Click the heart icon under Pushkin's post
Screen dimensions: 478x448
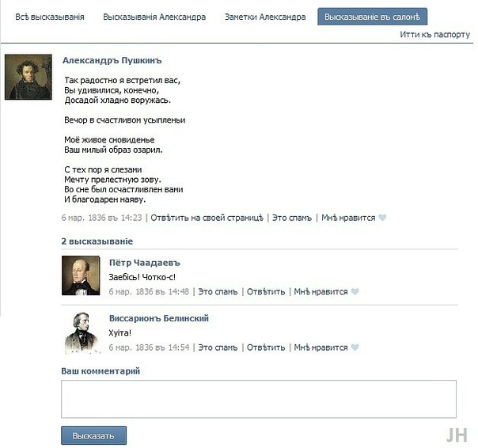point(382,218)
